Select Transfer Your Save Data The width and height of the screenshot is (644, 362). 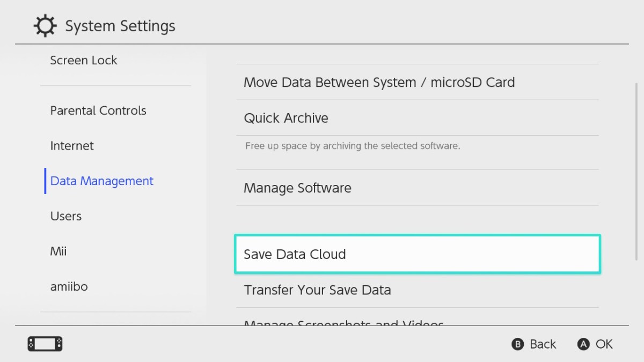click(x=317, y=290)
